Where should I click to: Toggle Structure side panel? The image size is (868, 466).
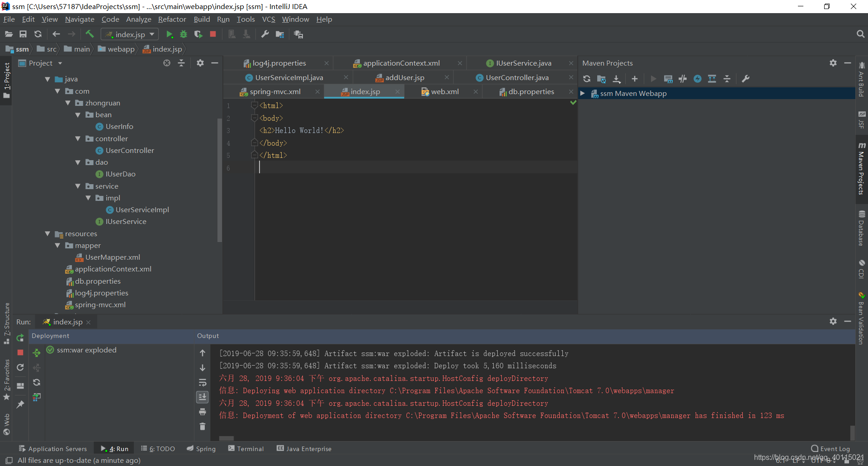pyautogui.click(x=6, y=323)
